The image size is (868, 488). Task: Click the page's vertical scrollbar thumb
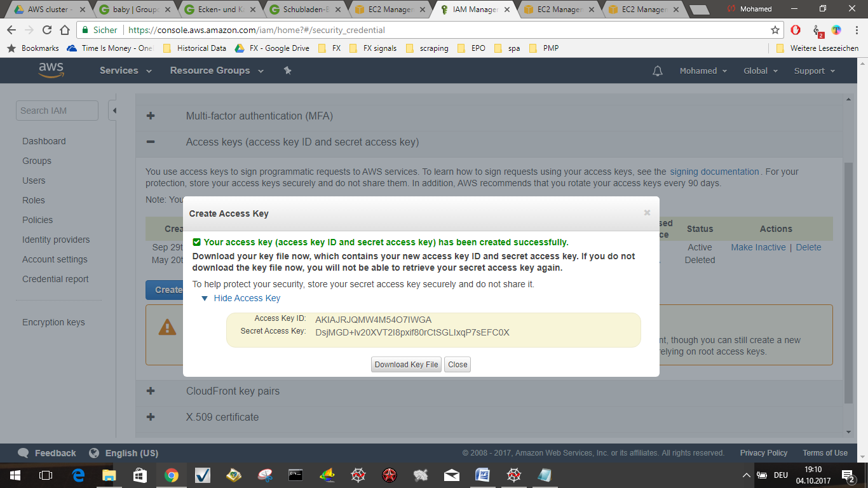pos(848,283)
